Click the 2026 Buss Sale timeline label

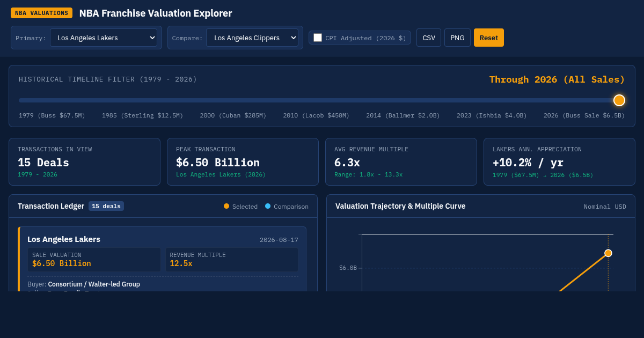pyautogui.click(x=584, y=115)
